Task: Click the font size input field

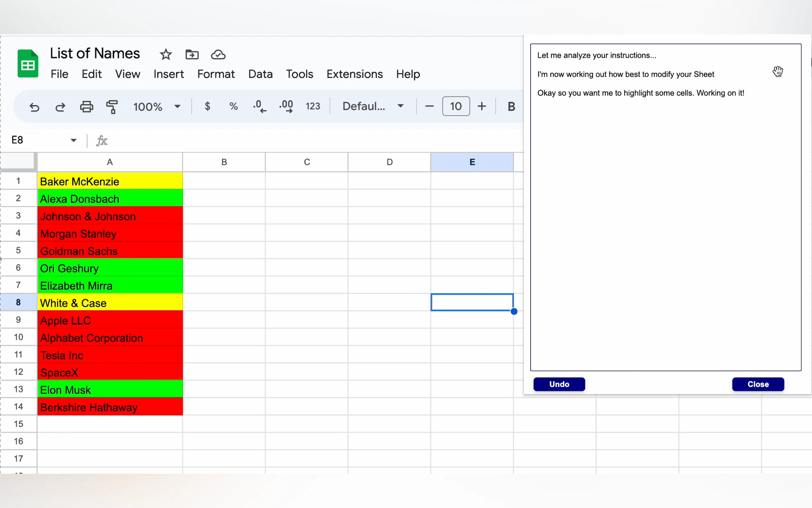Action: click(456, 107)
